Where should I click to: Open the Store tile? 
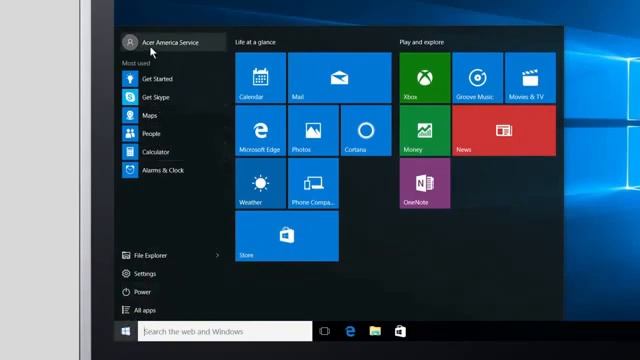pyautogui.click(x=287, y=236)
